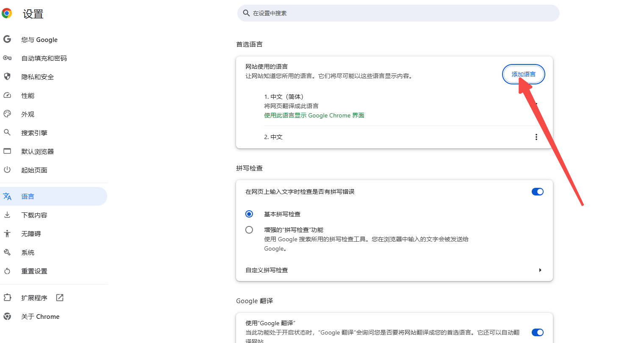Click the puzzle icon for 扩展程序

[x=7, y=298]
